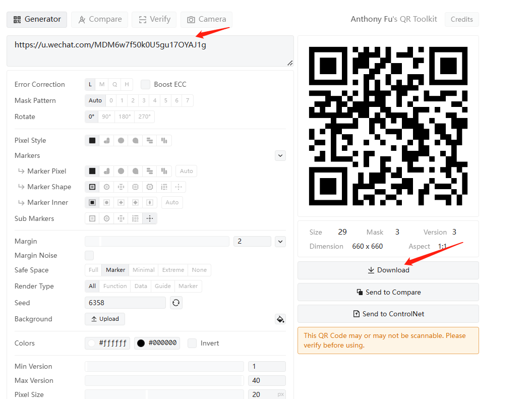Click Send to Compare button
Image resolution: width=532 pixels, height=399 pixels.
click(388, 292)
